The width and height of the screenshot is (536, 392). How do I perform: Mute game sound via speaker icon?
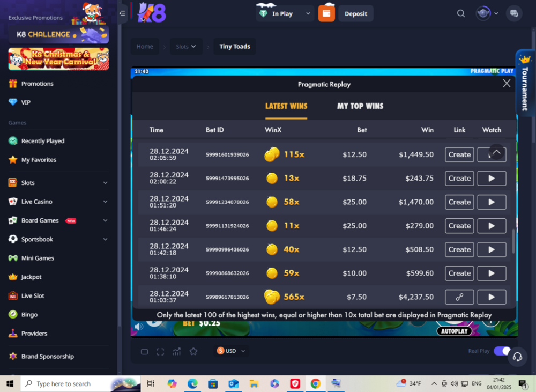pyautogui.click(x=139, y=327)
